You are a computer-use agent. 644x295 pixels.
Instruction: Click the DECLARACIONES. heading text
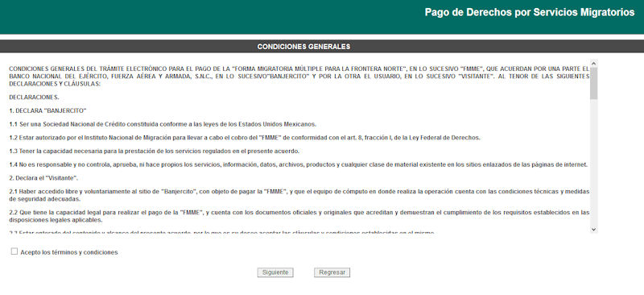click(x=34, y=97)
